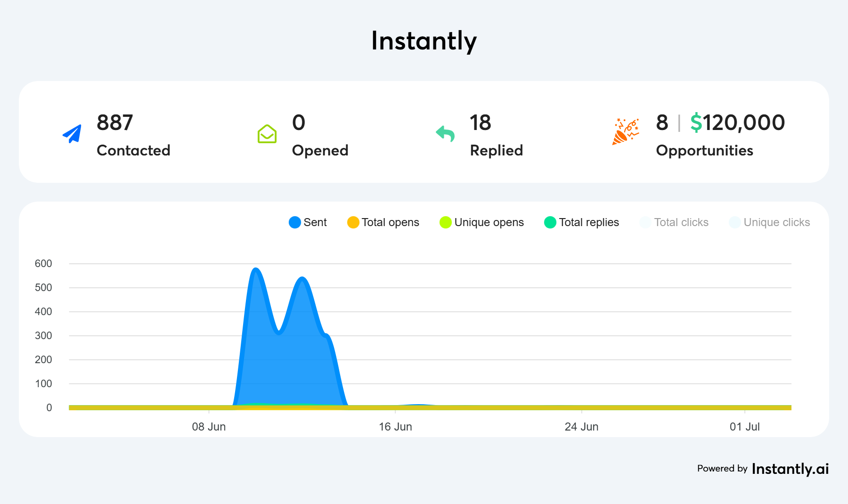
Task: Click the 16 Jun axis label
Action: 396,427
